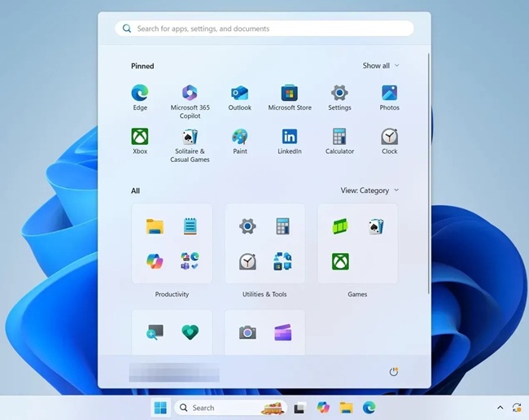Click the Power button in Start menu
This screenshot has width=529, height=420.
tap(393, 372)
